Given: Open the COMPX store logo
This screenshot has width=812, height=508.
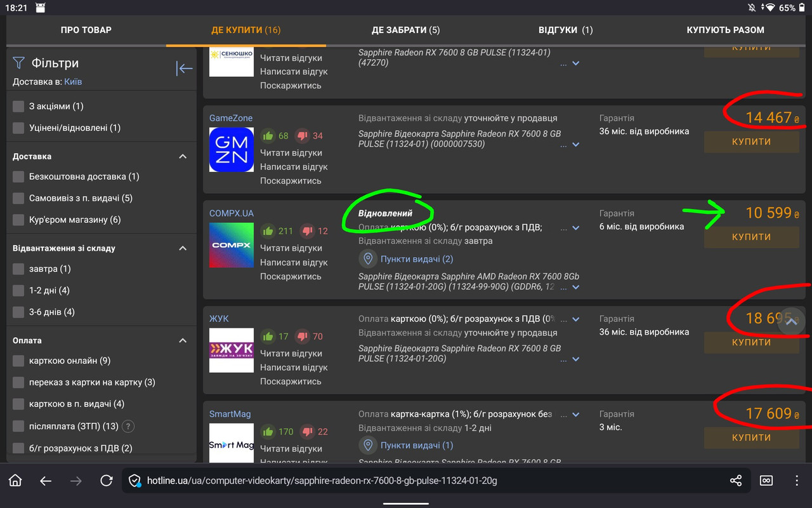Looking at the screenshot, I should point(232,245).
